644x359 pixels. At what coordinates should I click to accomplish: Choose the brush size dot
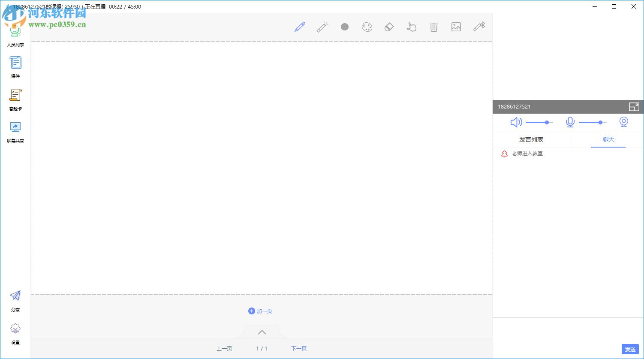pos(345,27)
